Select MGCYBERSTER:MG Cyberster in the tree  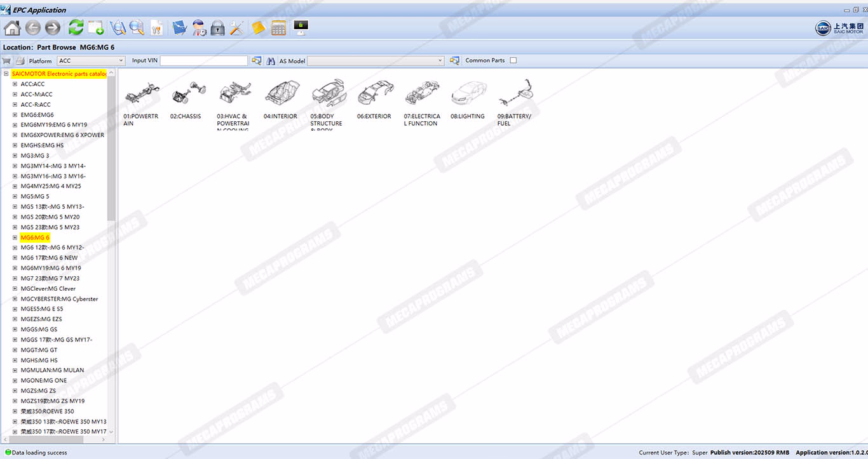click(59, 299)
